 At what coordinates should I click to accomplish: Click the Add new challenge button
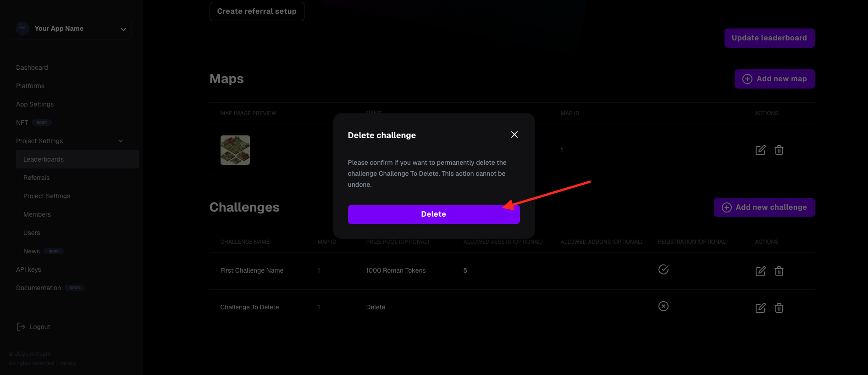coord(764,207)
